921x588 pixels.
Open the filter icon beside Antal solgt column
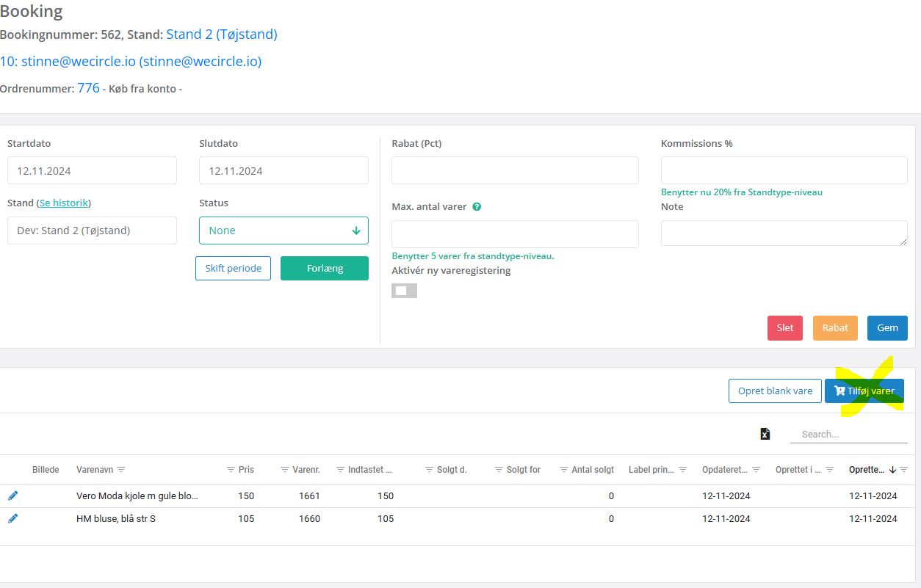coord(563,470)
